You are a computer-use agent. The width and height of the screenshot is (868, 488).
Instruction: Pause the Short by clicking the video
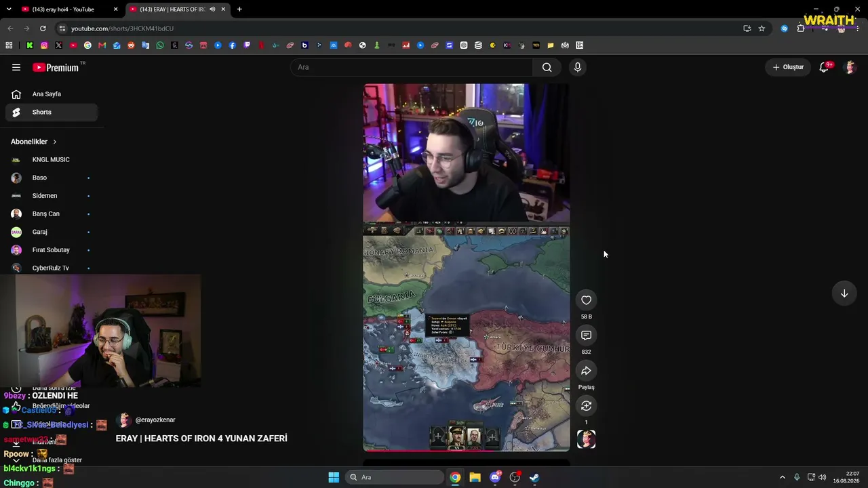click(x=467, y=268)
